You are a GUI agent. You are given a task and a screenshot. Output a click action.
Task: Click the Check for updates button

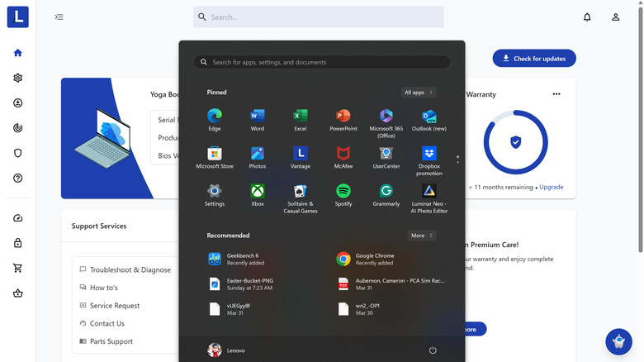click(x=534, y=58)
